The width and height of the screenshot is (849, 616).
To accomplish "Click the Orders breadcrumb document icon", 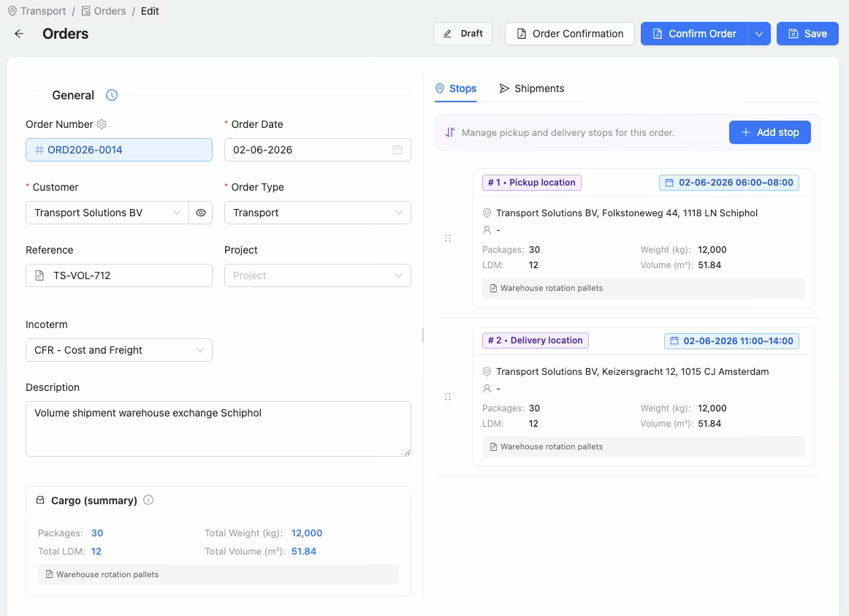I will (x=86, y=11).
